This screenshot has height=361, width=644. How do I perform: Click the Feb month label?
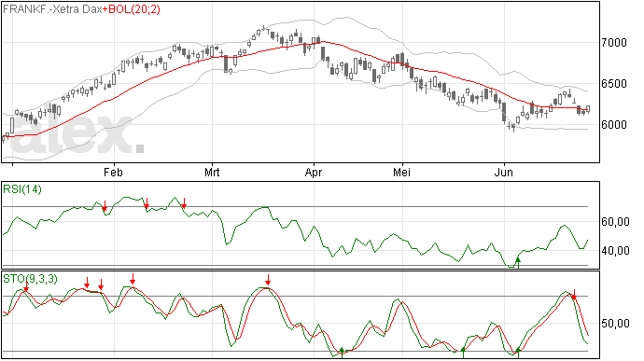point(113,172)
